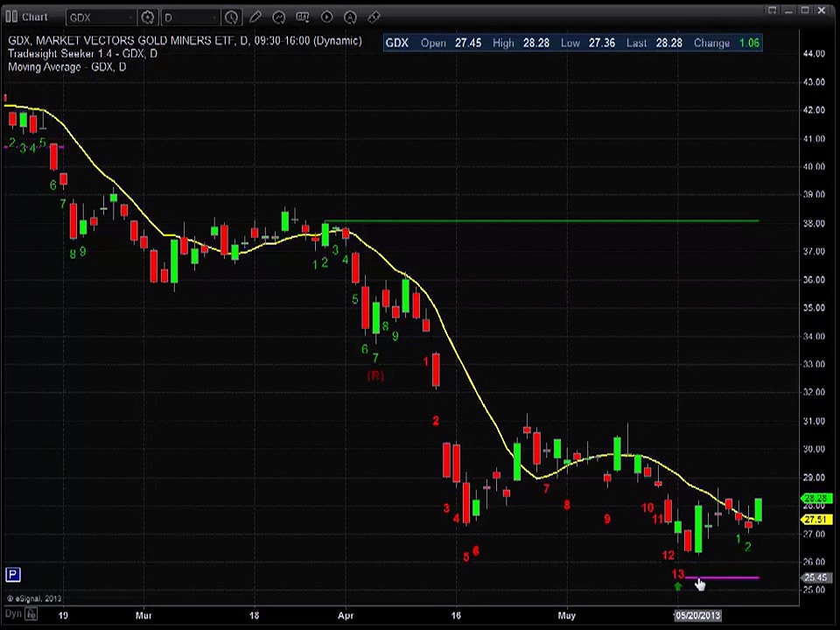Click the Dyn label at bottom left

13,614
